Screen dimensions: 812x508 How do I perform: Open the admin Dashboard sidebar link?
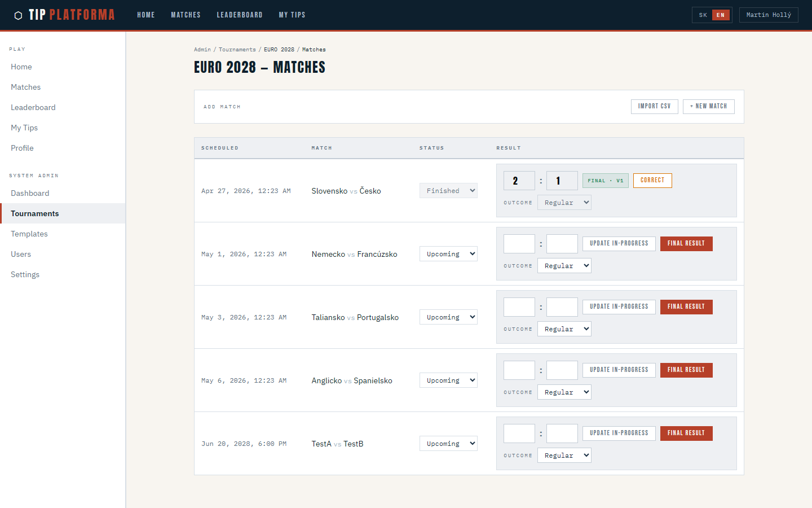tap(30, 193)
